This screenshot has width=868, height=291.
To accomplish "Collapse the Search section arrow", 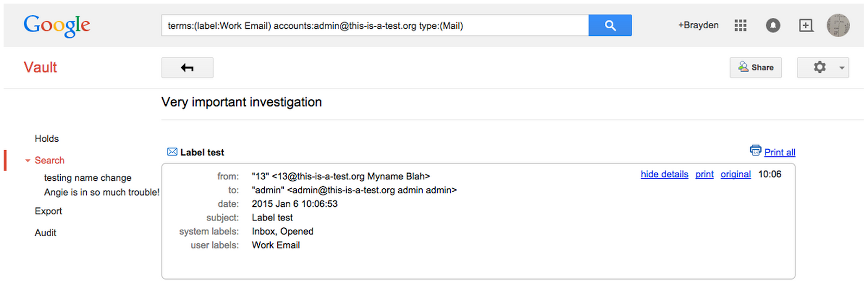I will click(28, 161).
